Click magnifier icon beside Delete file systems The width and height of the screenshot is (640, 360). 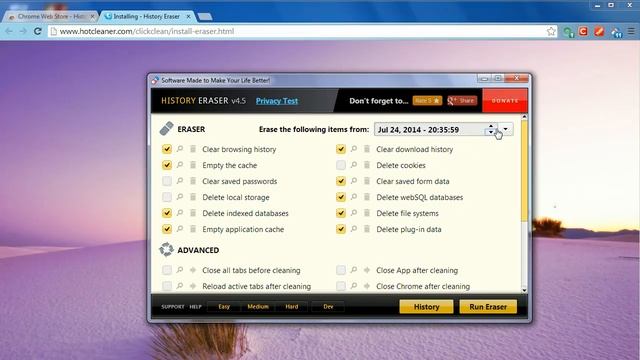pos(354,213)
